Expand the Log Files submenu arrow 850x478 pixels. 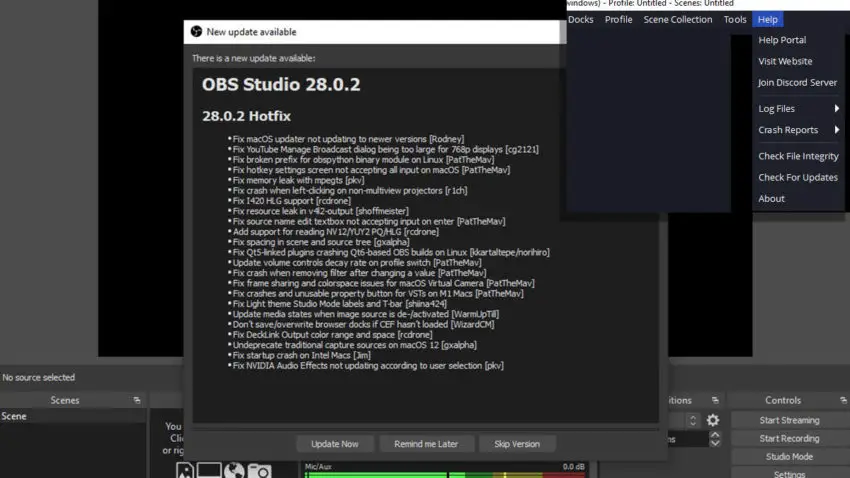click(836, 108)
